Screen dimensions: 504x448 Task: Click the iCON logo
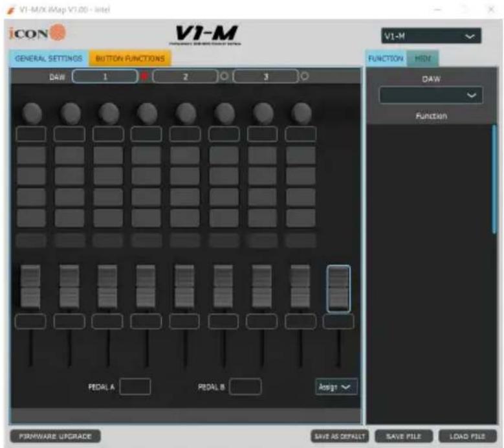[38, 32]
